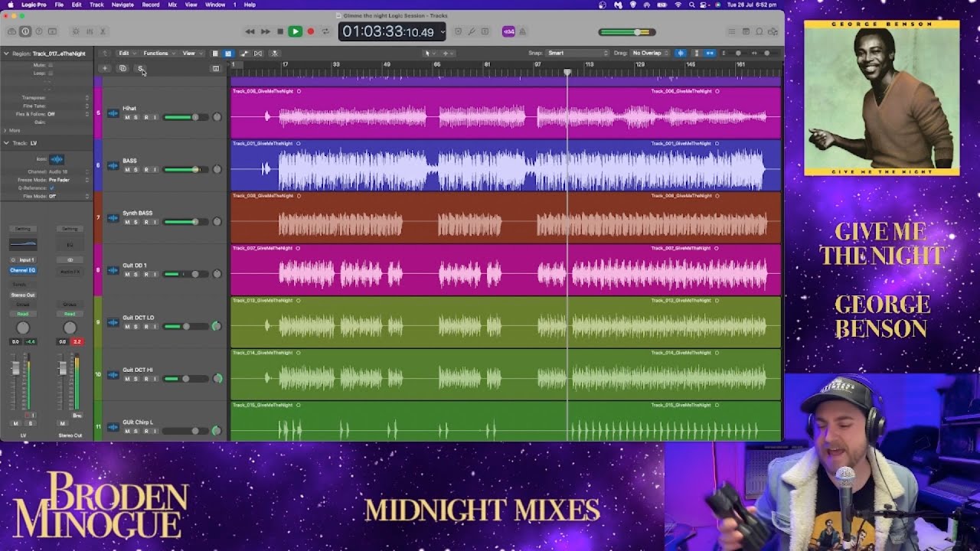Toggle the Q-Reference checkbox
This screenshot has width=980, height=551.
51,187
